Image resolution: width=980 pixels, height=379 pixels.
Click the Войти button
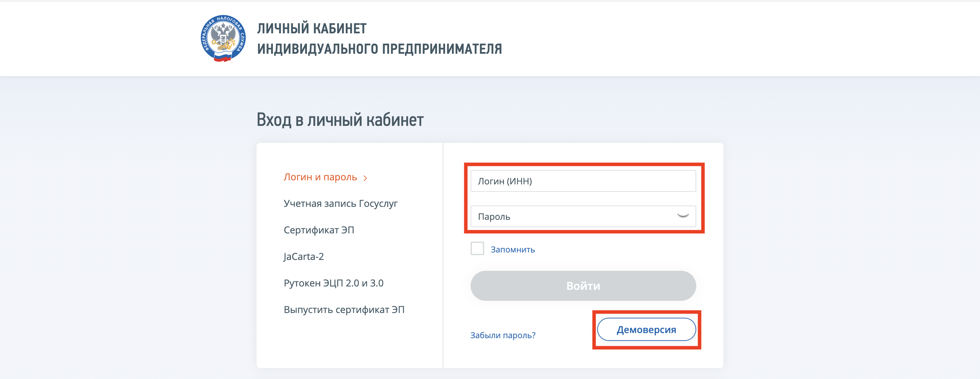tap(583, 286)
